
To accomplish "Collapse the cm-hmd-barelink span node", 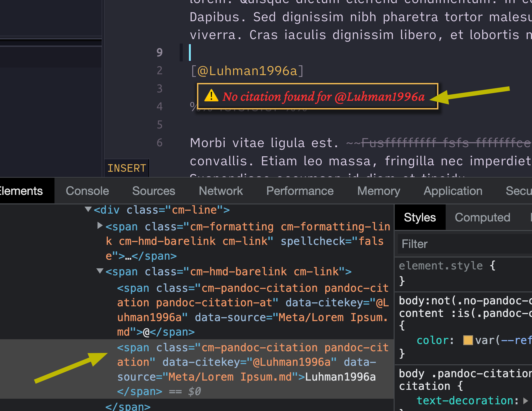I will [100, 271].
